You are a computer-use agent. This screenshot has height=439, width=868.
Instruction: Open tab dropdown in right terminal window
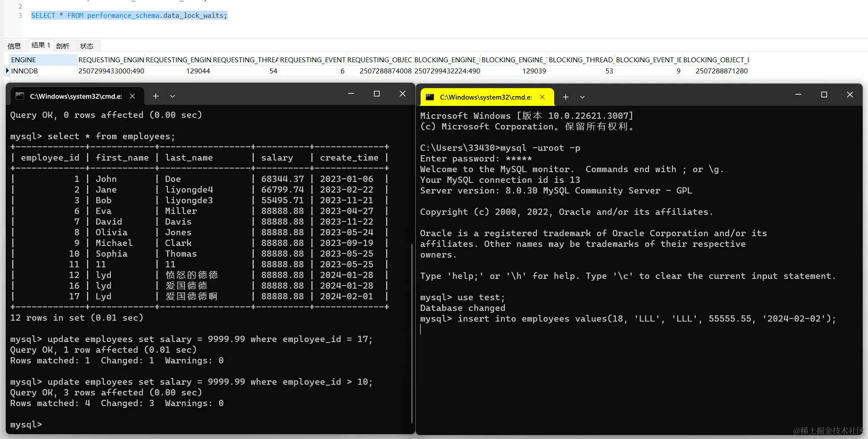[x=582, y=97]
